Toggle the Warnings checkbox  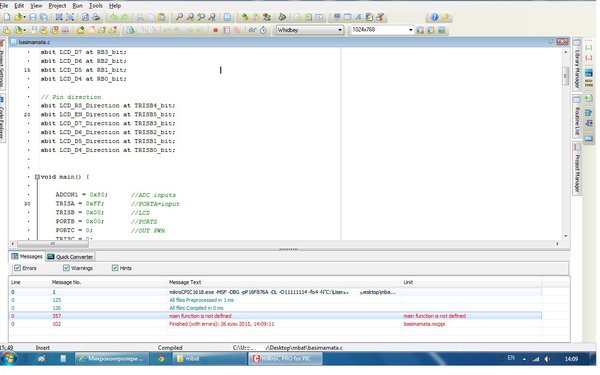pyautogui.click(x=66, y=268)
